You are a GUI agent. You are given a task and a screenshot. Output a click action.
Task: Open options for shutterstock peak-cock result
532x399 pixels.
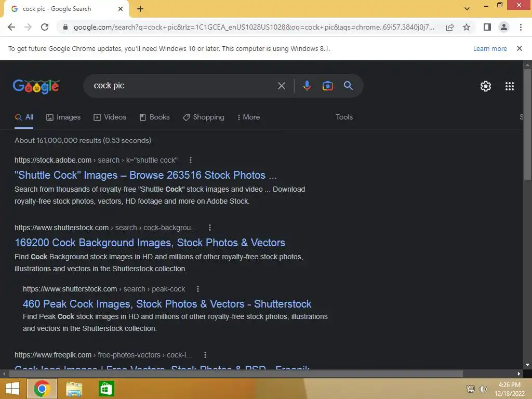point(198,289)
